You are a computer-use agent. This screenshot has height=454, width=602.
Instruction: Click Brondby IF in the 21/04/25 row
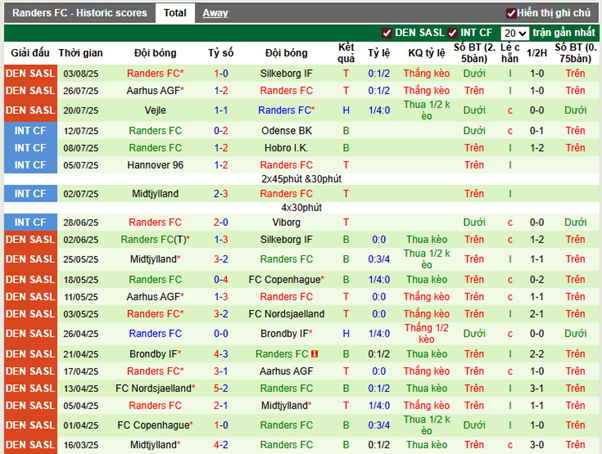coord(155,354)
